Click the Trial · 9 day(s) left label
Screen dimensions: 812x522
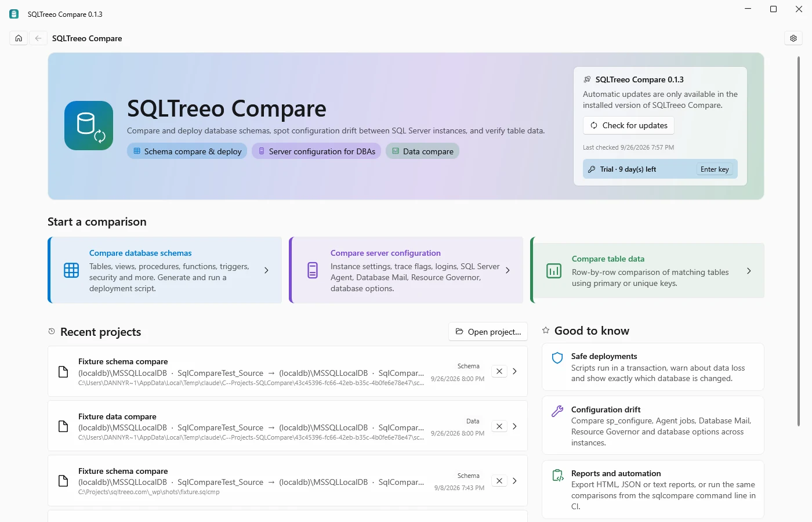click(628, 169)
